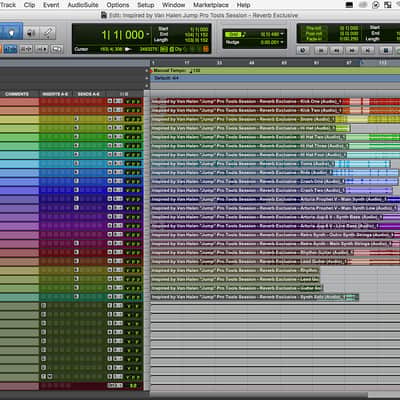Toggle the Post-roll button
The image size is (400, 400).
pos(314,34)
